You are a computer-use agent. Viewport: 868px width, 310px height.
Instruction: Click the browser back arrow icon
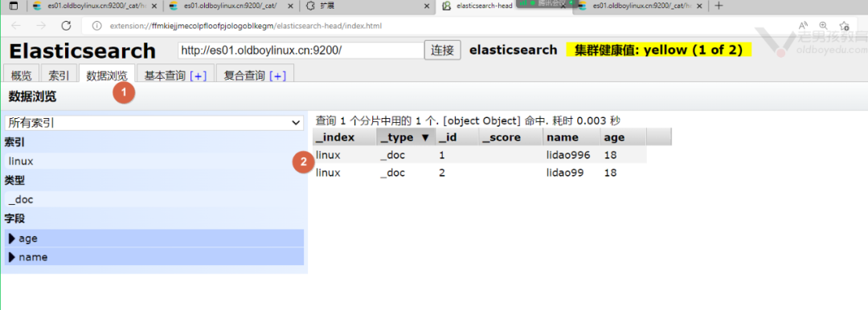click(16, 26)
